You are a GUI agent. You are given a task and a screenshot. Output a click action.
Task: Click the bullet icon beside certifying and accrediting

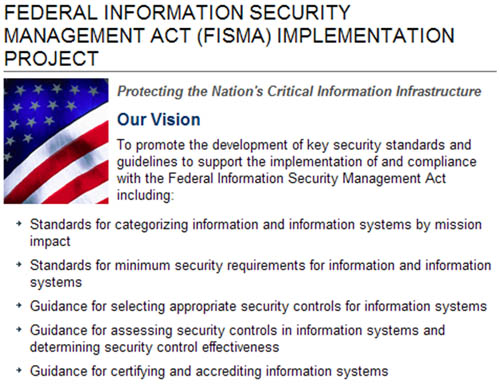click(x=19, y=370)
